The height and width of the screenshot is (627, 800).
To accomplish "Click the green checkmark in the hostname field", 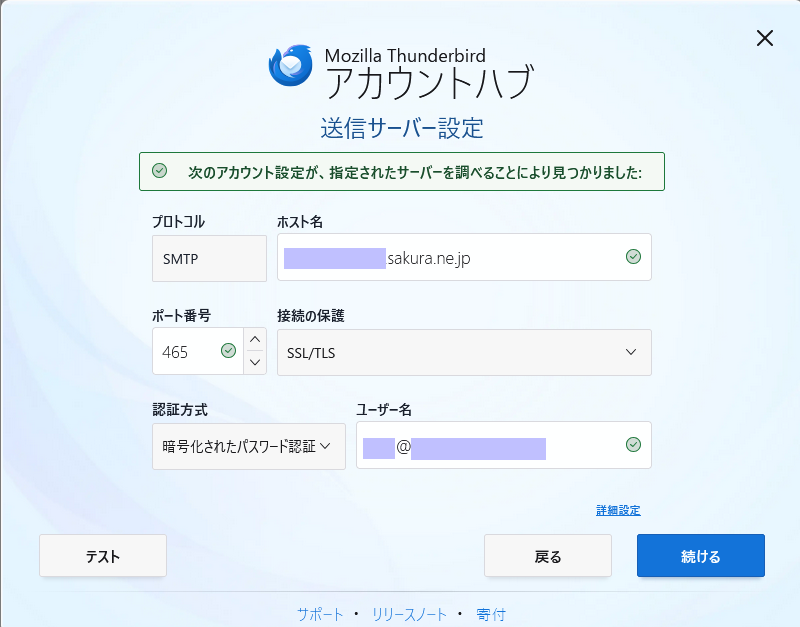I will coord(633,257).
